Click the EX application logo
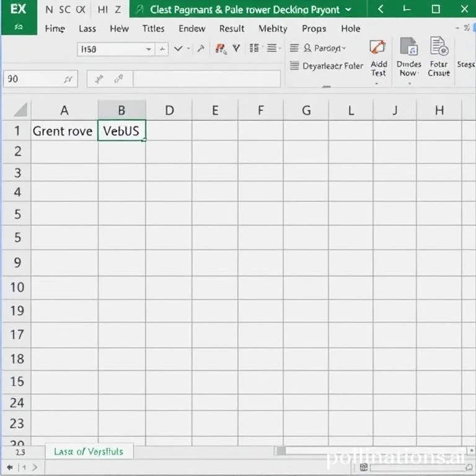 point(18,9)
